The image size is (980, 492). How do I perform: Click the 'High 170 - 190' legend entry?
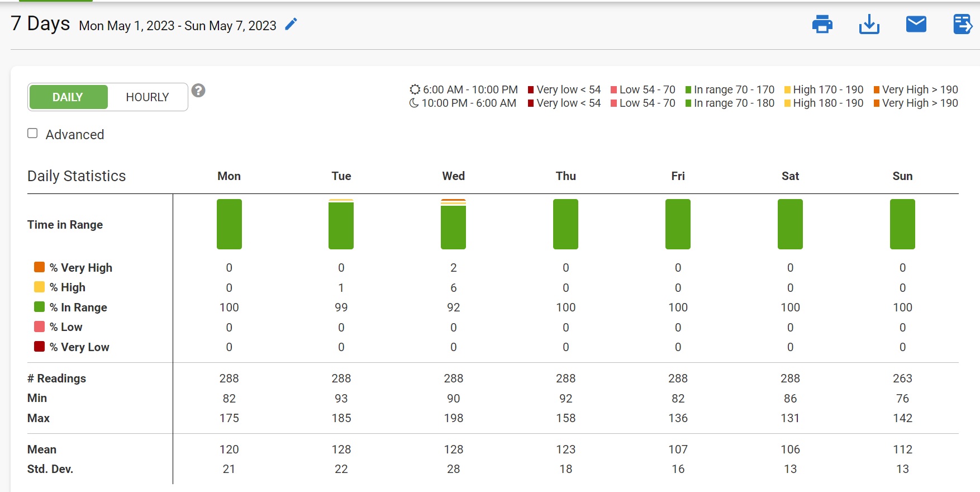(824, 89)
